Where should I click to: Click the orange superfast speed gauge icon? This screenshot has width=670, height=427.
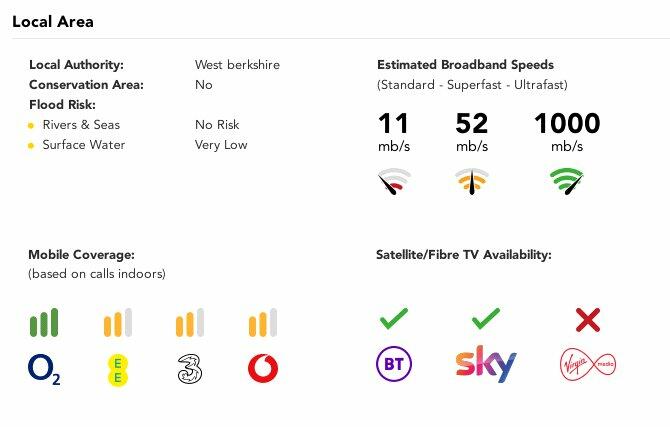point(471,182)
